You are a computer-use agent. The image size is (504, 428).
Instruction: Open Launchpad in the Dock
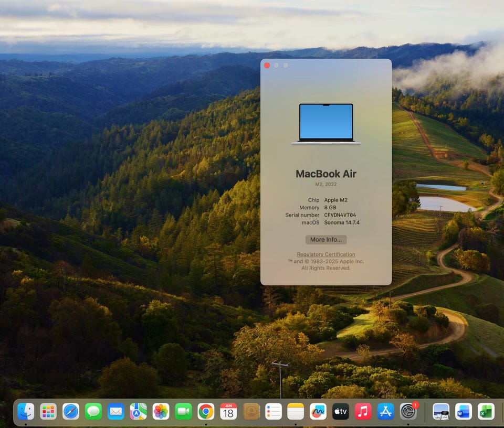tap(48, 411)
